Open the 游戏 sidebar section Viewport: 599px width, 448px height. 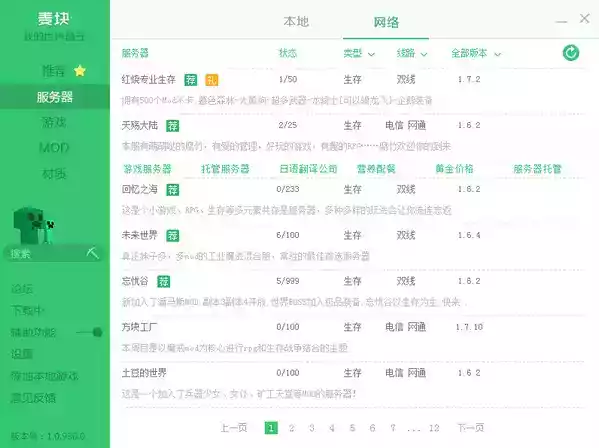click(x=54, y=122)
